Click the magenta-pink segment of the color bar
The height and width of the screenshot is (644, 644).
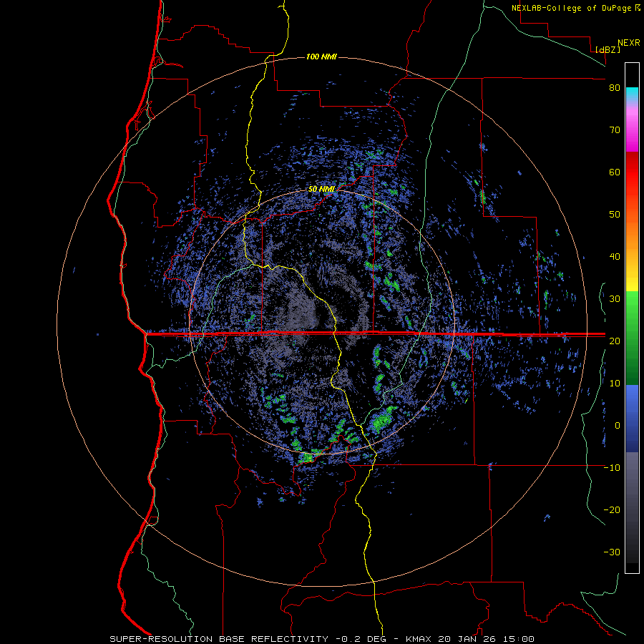[632, 130]
